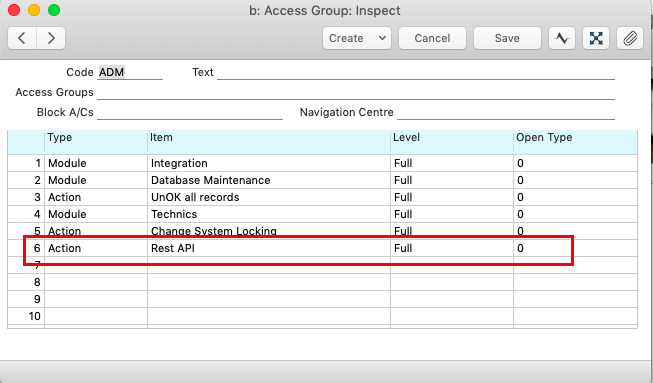
Task: Click the Save button
Action: [507, 38]
